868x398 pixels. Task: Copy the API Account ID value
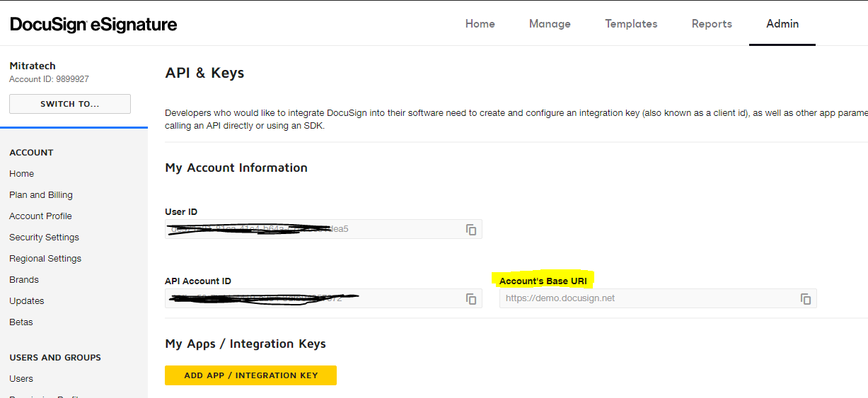tap(471, 299)
